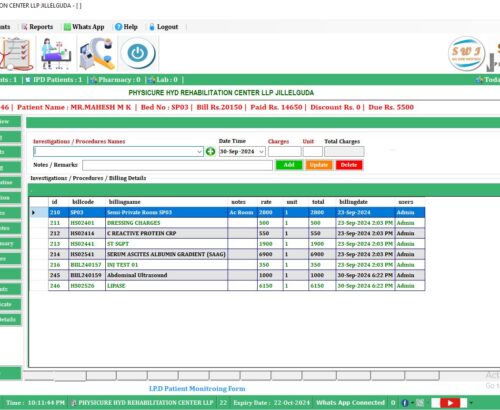Open the dropdown arrow after Facebook icon
Image resolution: width=500 pixels, height=410 pixels.
(412, 403)
